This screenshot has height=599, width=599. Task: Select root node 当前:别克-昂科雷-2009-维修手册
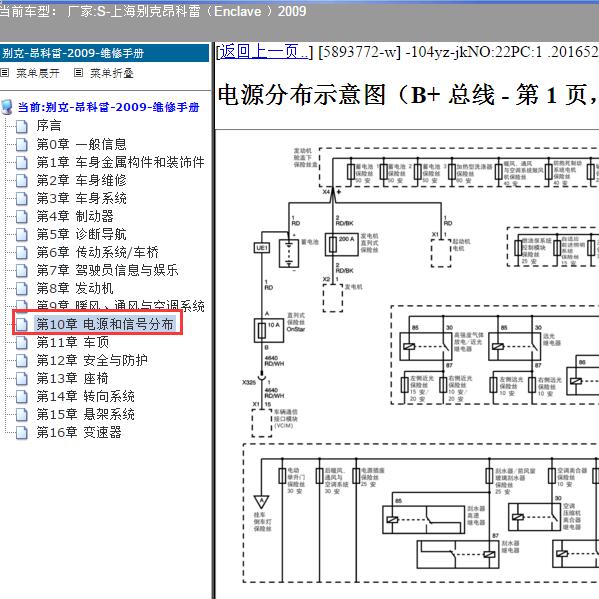tap(108, 107)
